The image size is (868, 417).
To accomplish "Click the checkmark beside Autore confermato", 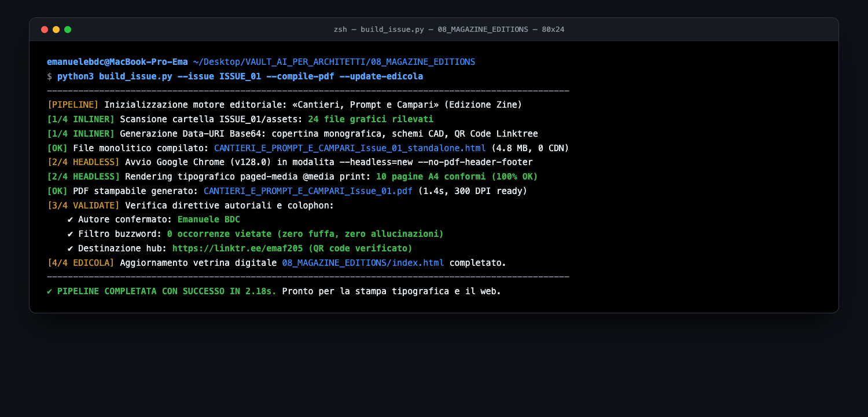I will 70,220.
